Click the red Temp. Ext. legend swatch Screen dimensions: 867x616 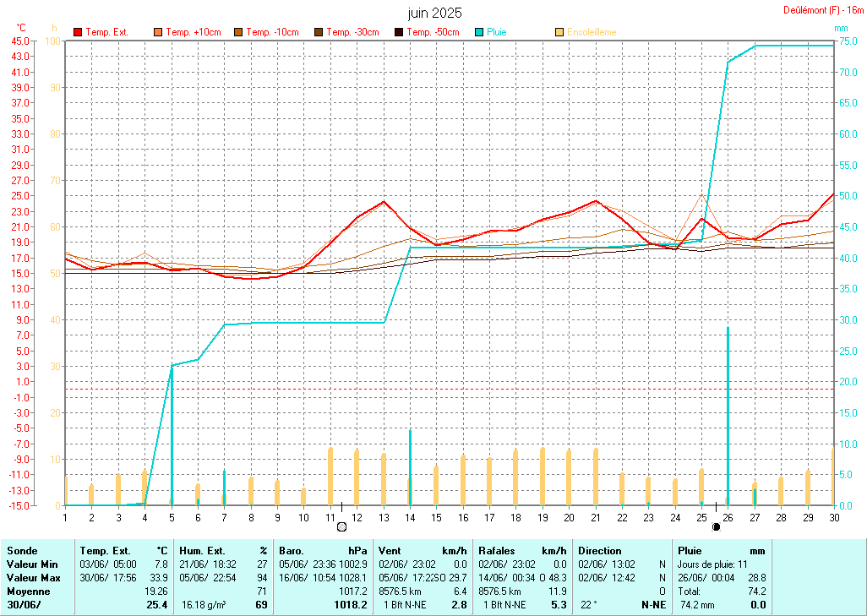(x=78, y=32)
